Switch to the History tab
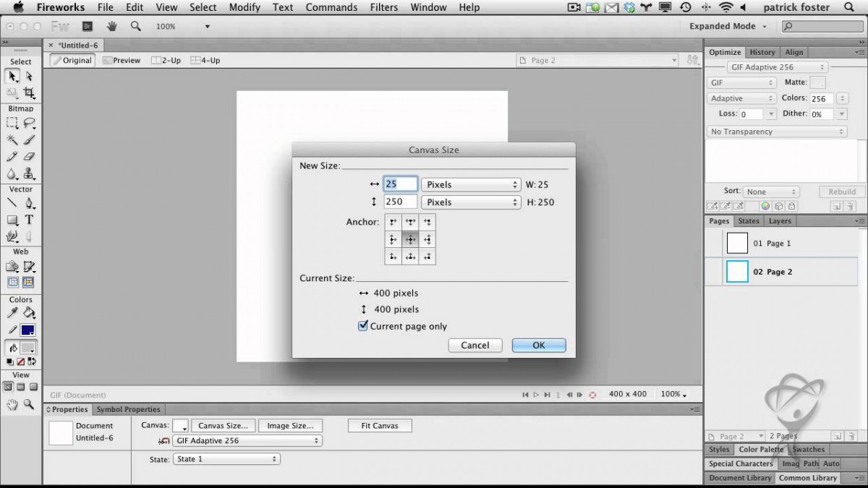The height and width of the screenshot is (488, 868). pyautogui.click(x=762, y=52)
